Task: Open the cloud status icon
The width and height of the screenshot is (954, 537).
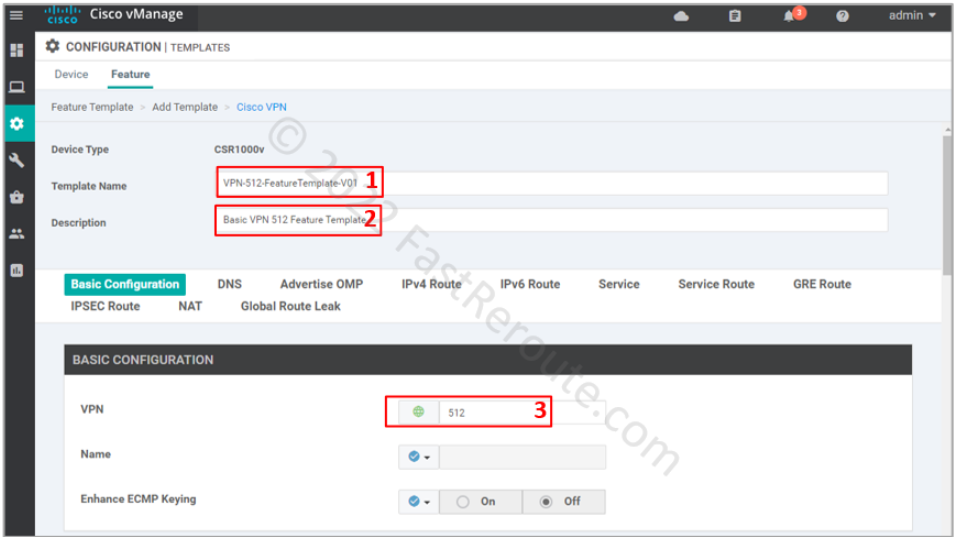Action: click(681, 16)
